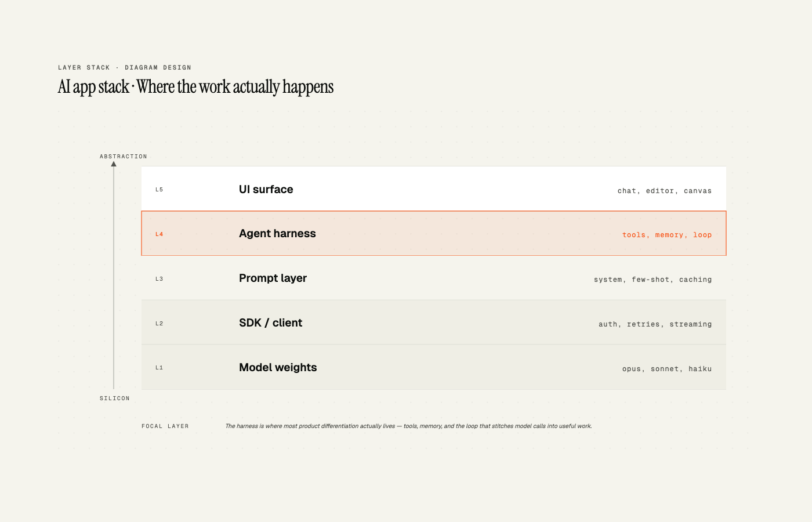Click the 'system, few-shot, caching' annotation
Viewport: 812px width, 522px height.
click(653, 280)
